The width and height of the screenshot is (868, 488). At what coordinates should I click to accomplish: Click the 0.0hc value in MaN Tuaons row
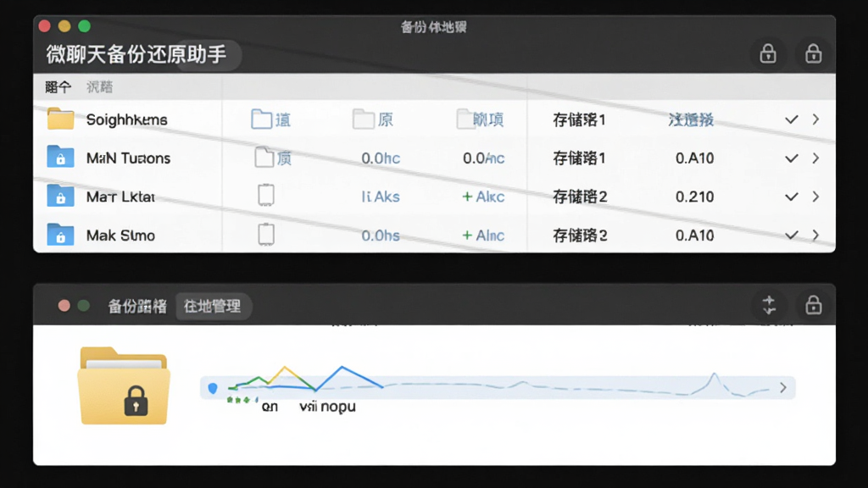click(381, 158)
